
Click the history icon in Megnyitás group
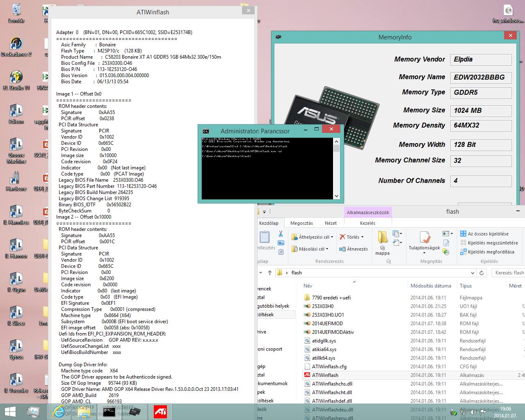[x=446, y=252]
